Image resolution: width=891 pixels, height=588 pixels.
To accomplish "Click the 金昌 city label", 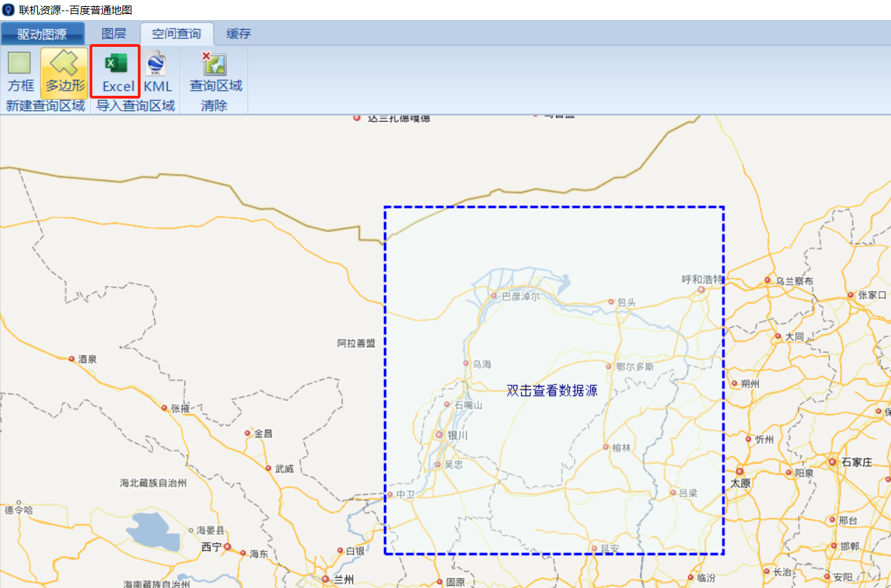I will tap(263, 433).
